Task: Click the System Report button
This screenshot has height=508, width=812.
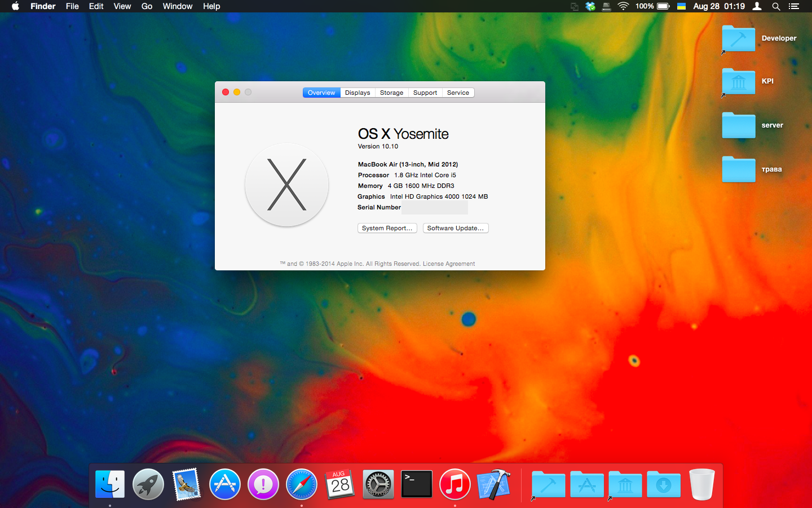Action: tap(387, 228)
